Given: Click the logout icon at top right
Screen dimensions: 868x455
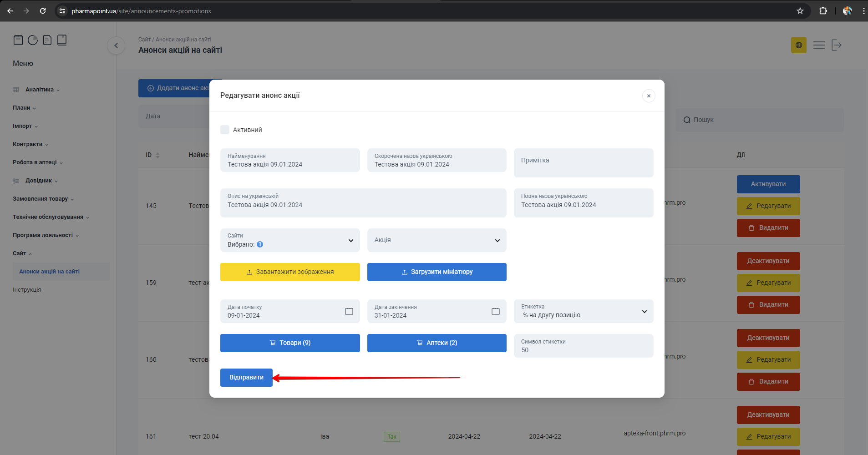Looking at the screenshot, I should pyautogui.click(x=836, y=45).
